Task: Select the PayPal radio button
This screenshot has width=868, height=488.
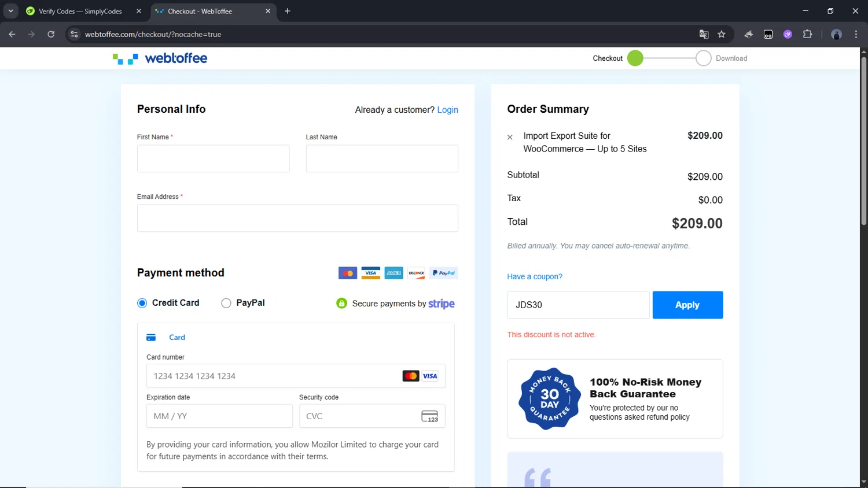Action: coord(226,303)
